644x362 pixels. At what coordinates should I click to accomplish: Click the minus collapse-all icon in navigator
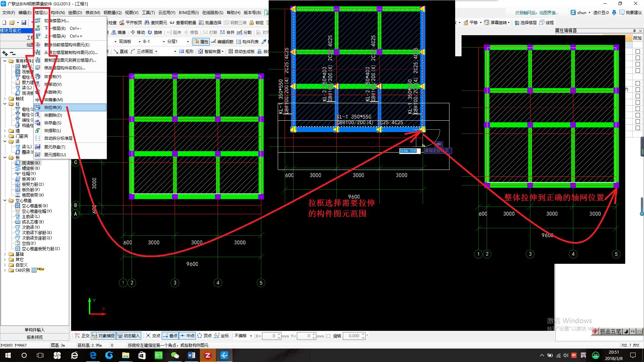pyautogui.click(x=13, y=53)
